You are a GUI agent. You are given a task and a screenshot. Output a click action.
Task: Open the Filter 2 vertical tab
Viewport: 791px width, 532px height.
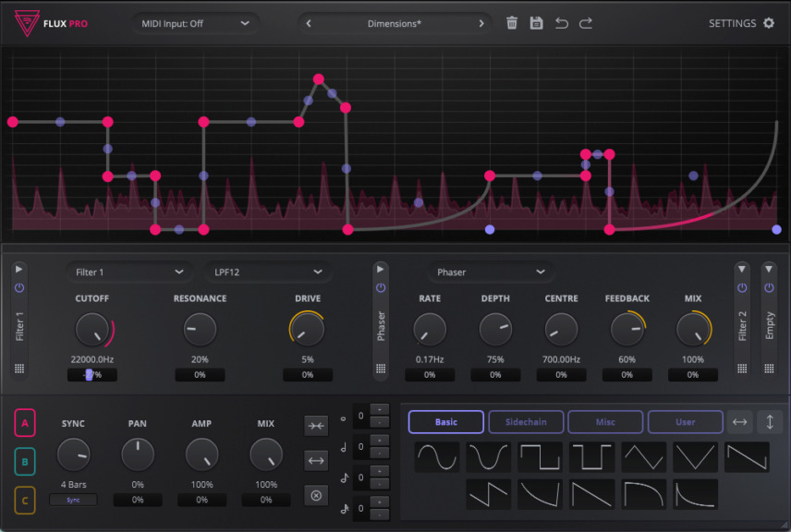pos(742,326)
